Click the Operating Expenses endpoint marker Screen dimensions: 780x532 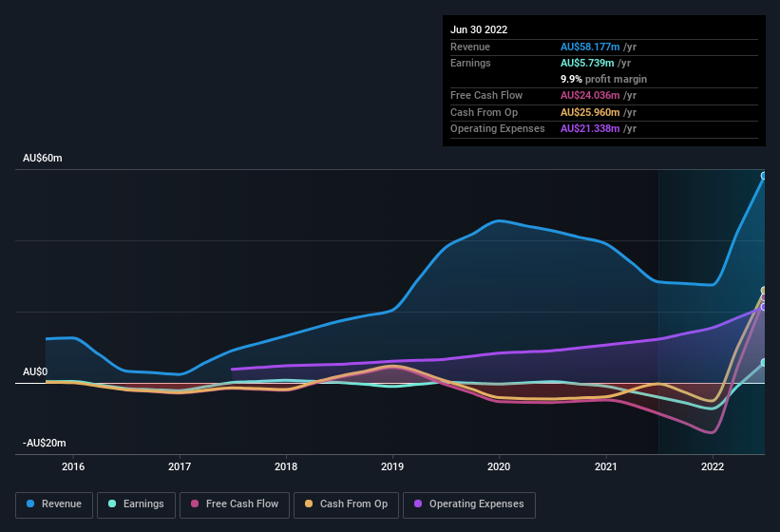point(764,307)
